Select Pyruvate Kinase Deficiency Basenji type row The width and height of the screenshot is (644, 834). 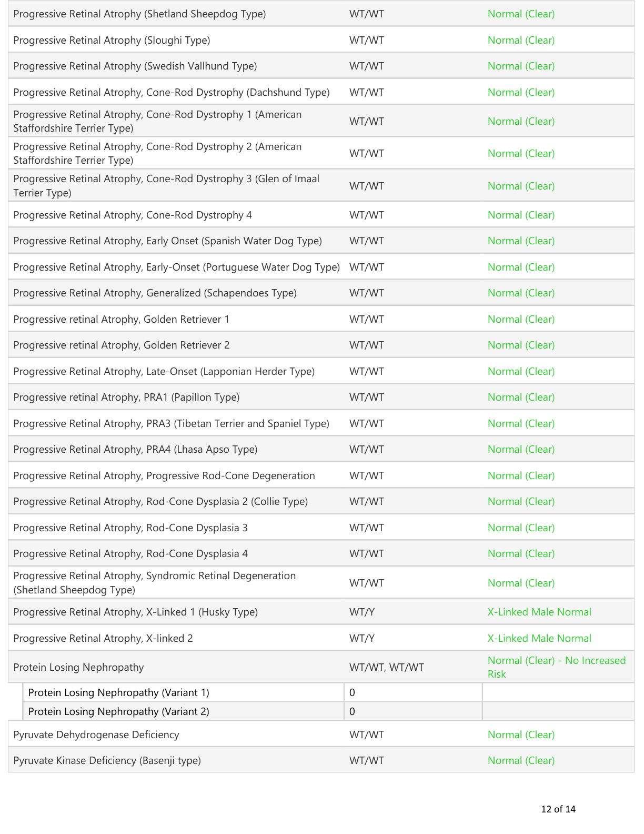click(321, 760)
